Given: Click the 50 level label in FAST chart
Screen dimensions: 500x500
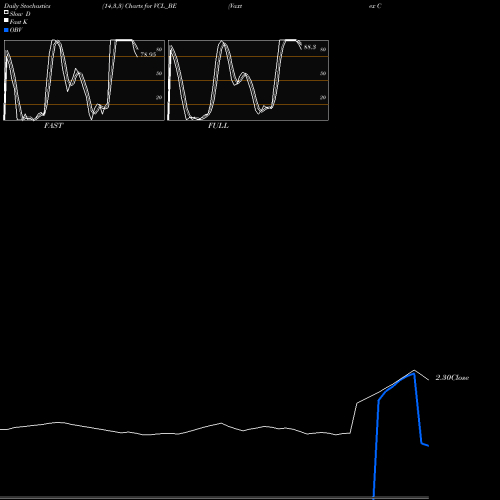Looking at the screenshot, I should point(159,73).
